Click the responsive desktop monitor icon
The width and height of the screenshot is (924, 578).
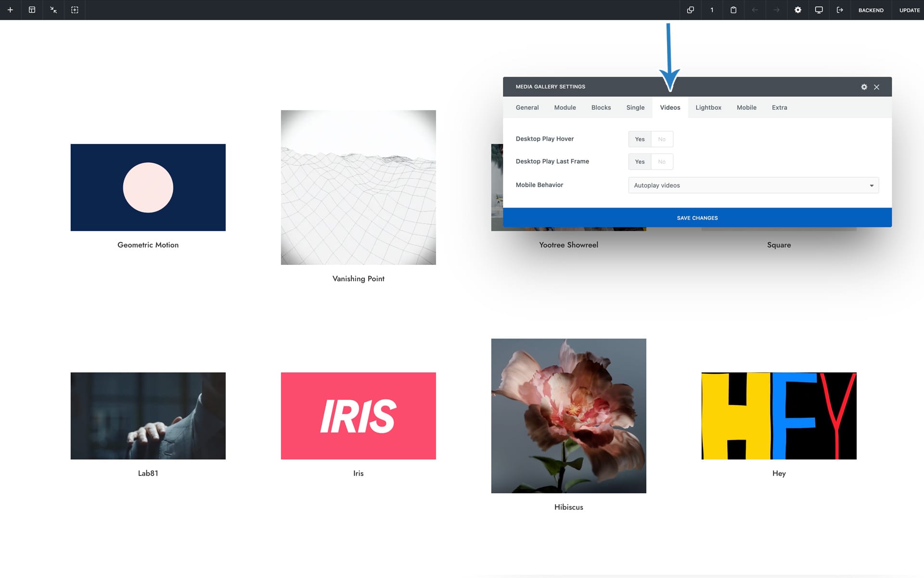819,10
